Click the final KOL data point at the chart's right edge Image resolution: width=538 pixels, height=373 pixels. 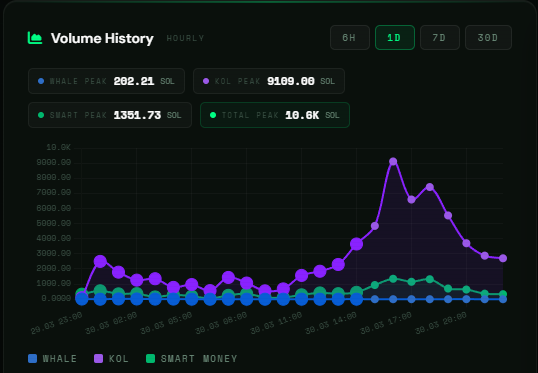tap(503, 258)
